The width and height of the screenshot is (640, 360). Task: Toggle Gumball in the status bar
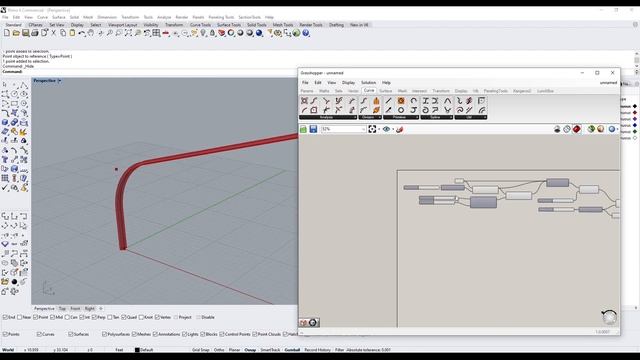click(x=292, y=350)
